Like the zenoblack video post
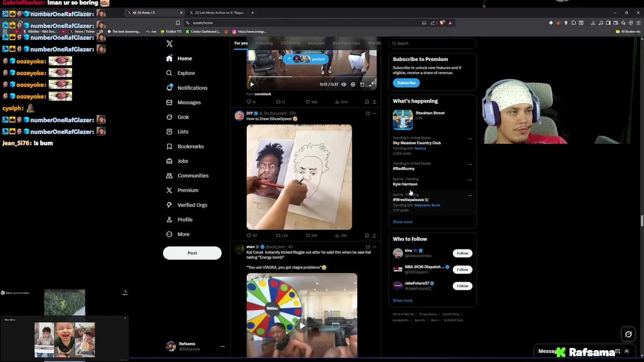Screen dimensions: 644x362 click(311, 102)
